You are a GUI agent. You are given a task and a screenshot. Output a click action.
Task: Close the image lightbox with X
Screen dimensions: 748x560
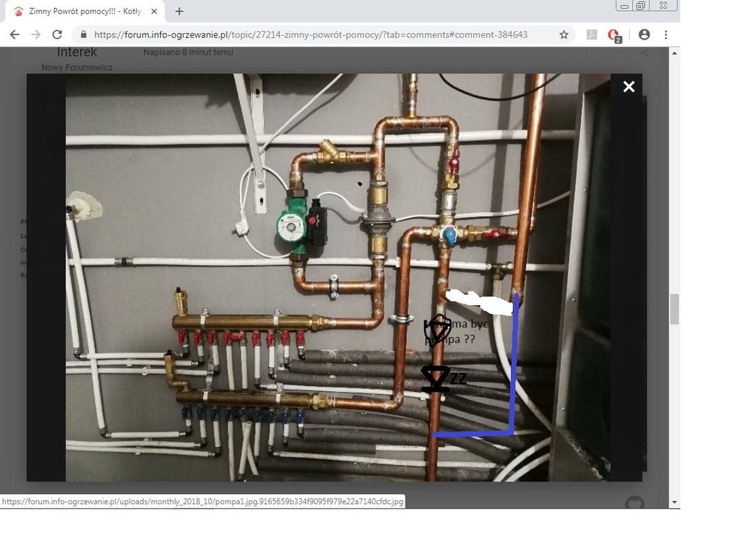pos(628,87)
